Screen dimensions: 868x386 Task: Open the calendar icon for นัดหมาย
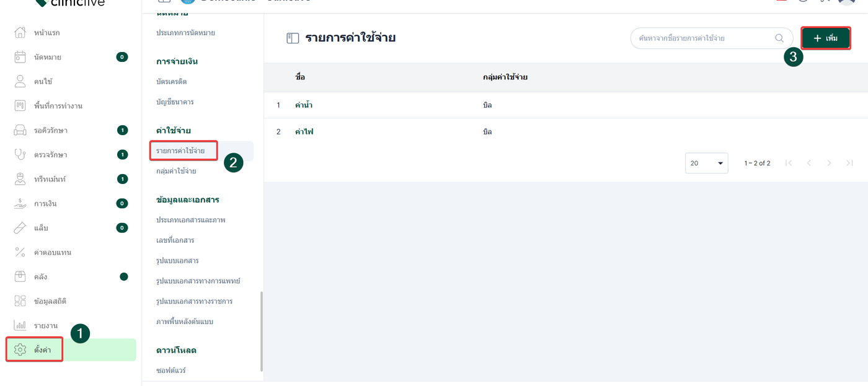[x=20, y=57]
